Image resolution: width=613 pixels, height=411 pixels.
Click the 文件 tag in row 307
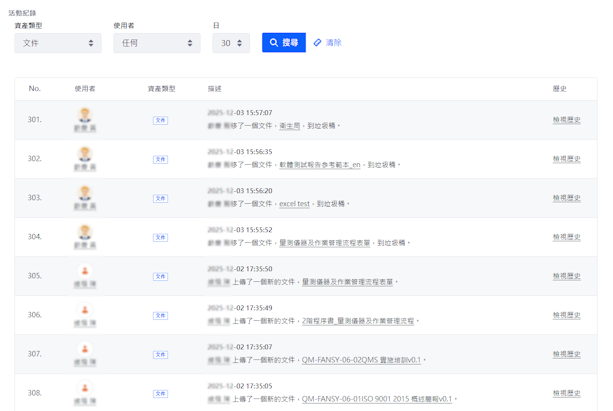click(160, 355)
